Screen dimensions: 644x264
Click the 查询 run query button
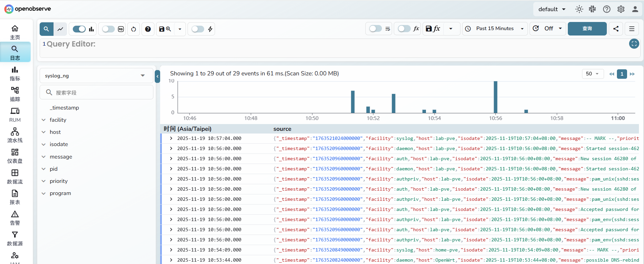(x=587, y=29)
